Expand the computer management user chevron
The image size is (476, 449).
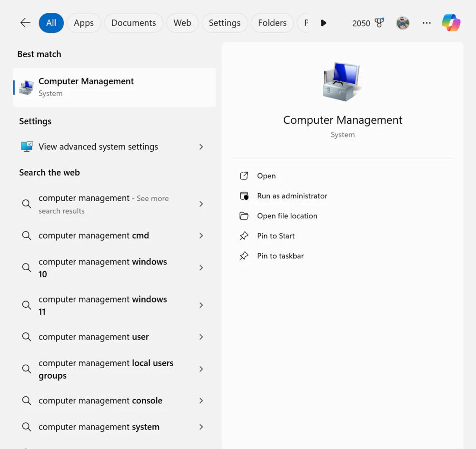[x=201, y=337]
